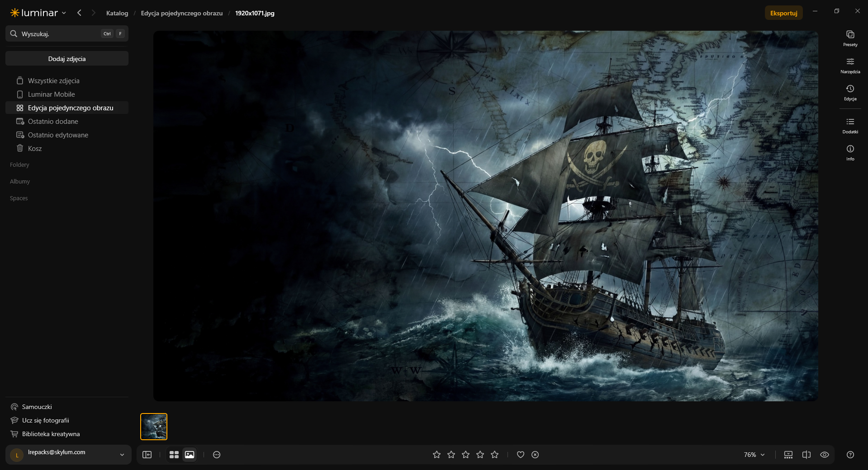Go back with the left arrow
This screenshot has height=470, width=868.
click(x=79, y=13)
